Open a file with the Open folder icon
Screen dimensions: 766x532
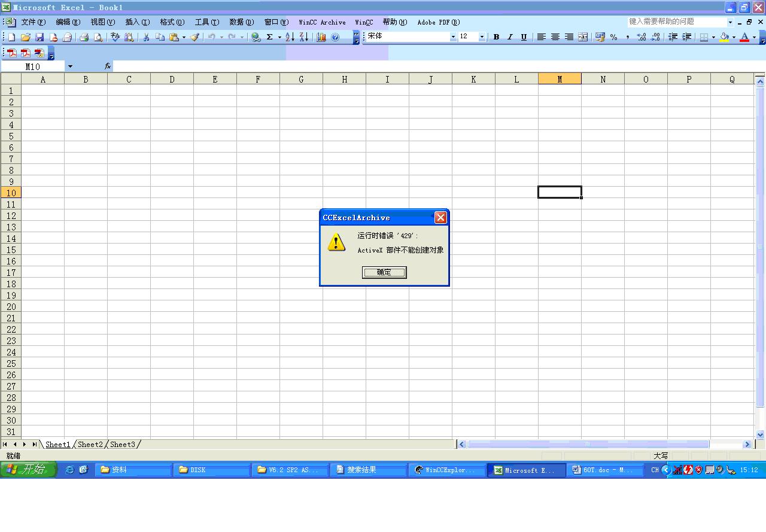[x=26, y=37]
